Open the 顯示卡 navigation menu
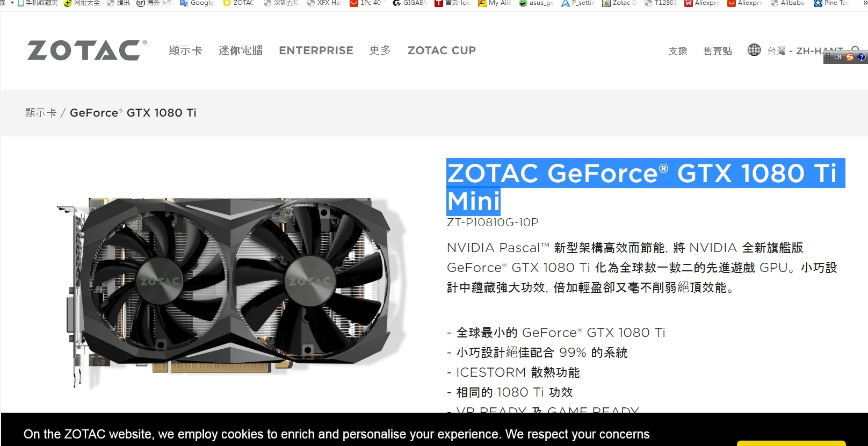 click(x=185, y=51)
